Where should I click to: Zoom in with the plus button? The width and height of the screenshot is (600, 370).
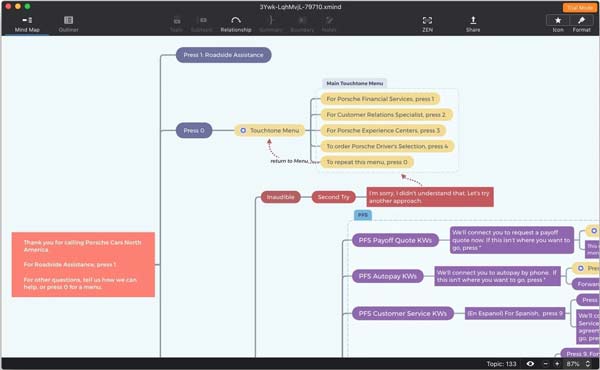pyautogui.click(x=557, y=363)
